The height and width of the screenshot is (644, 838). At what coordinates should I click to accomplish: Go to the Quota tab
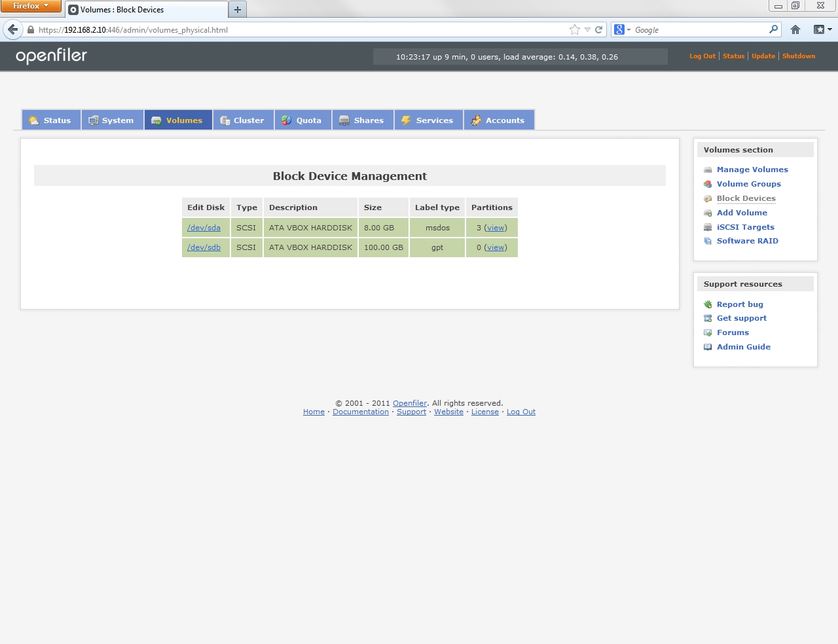(x=302, y=120)
